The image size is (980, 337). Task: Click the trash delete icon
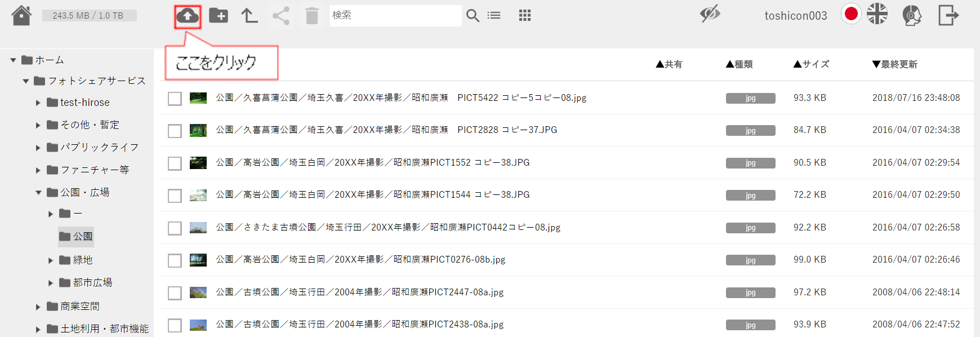(x=311, y=16)
